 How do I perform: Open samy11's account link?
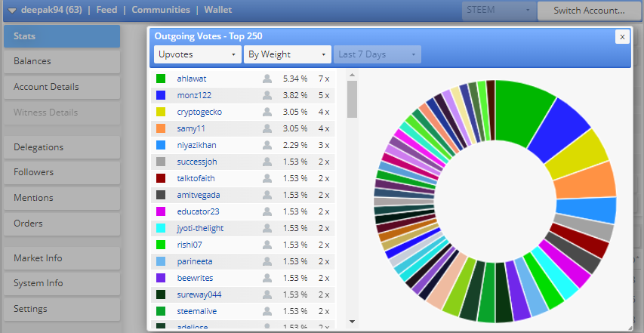point(191,128)
